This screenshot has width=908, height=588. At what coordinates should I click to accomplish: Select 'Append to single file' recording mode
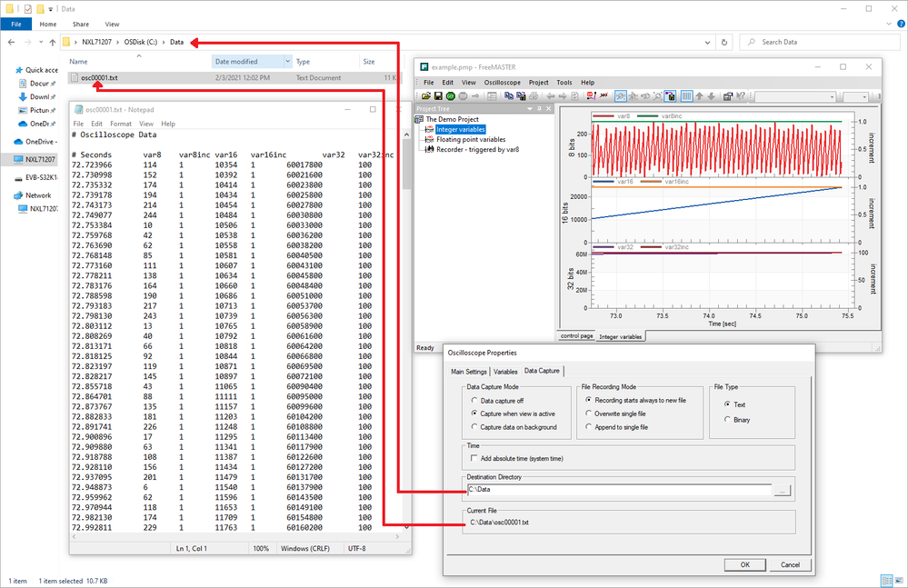point(588,427)
